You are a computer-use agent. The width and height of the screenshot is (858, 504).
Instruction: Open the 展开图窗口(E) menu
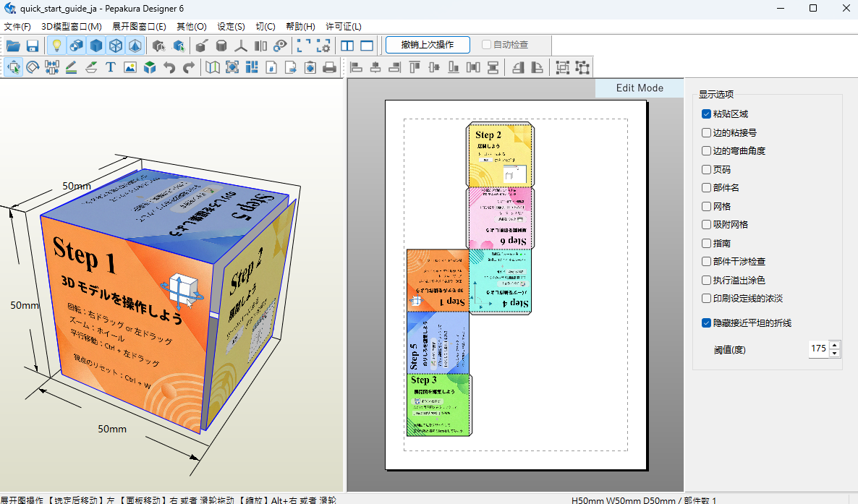139,26
